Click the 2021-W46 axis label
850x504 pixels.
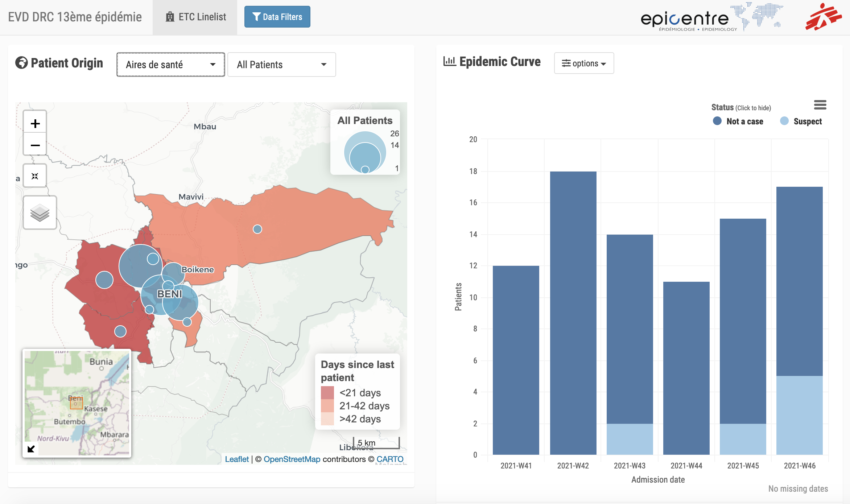pyautogui.click(x=800, y=466)
